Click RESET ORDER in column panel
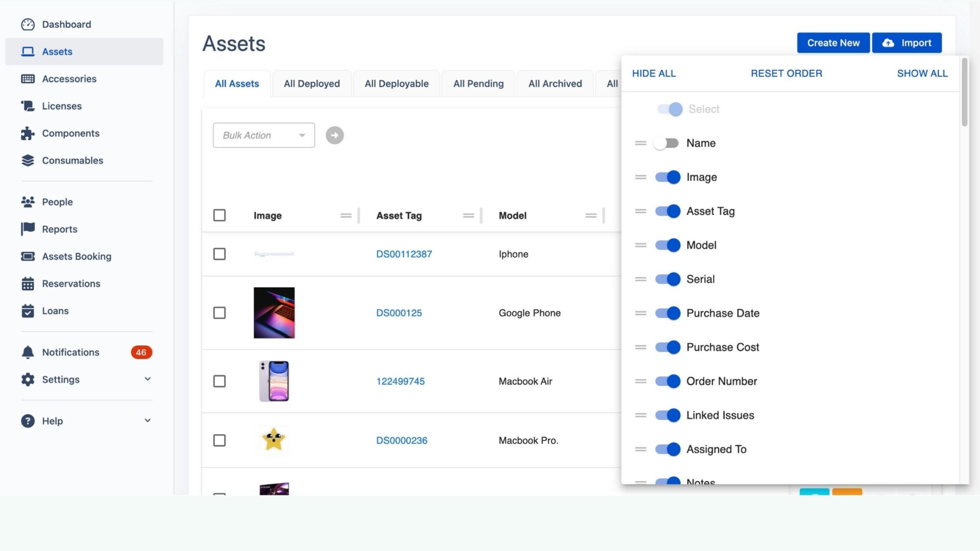Screen dimensions: 980x551 tap(787, 73)
